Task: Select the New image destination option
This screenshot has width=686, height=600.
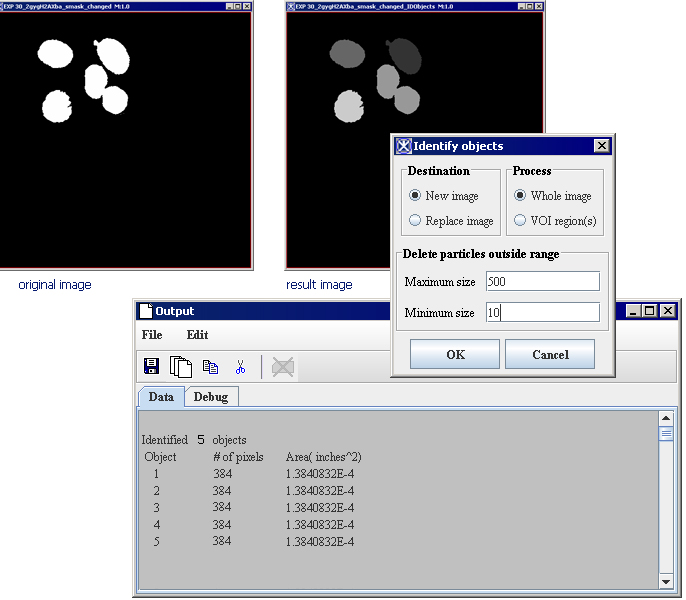Action: (415, 196)
